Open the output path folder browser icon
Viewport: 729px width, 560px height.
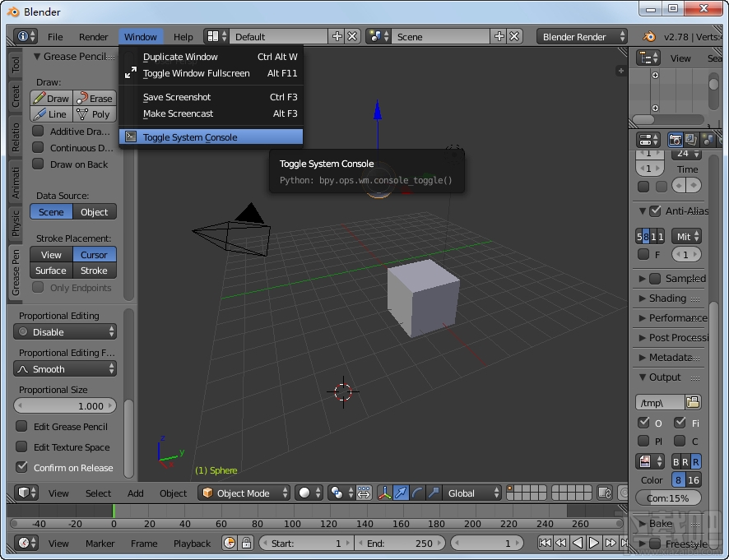(693, 402)
